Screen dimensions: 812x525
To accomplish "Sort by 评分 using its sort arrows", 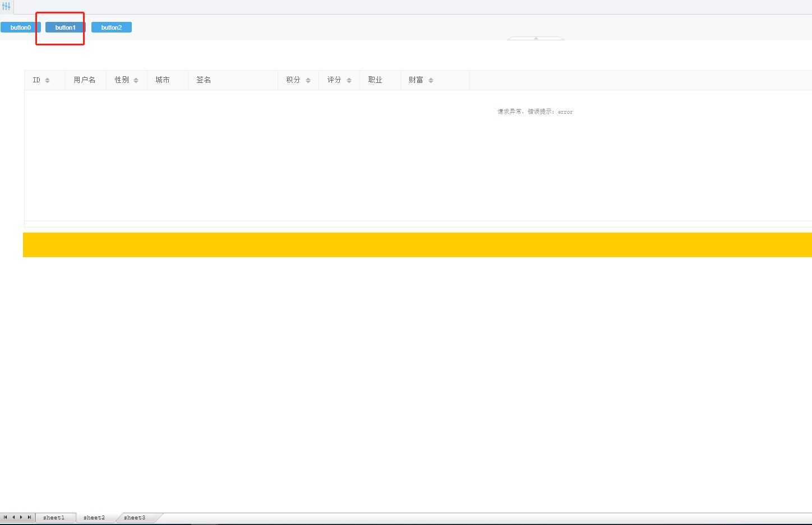I will pyautogui.click(x=349, y=80).
